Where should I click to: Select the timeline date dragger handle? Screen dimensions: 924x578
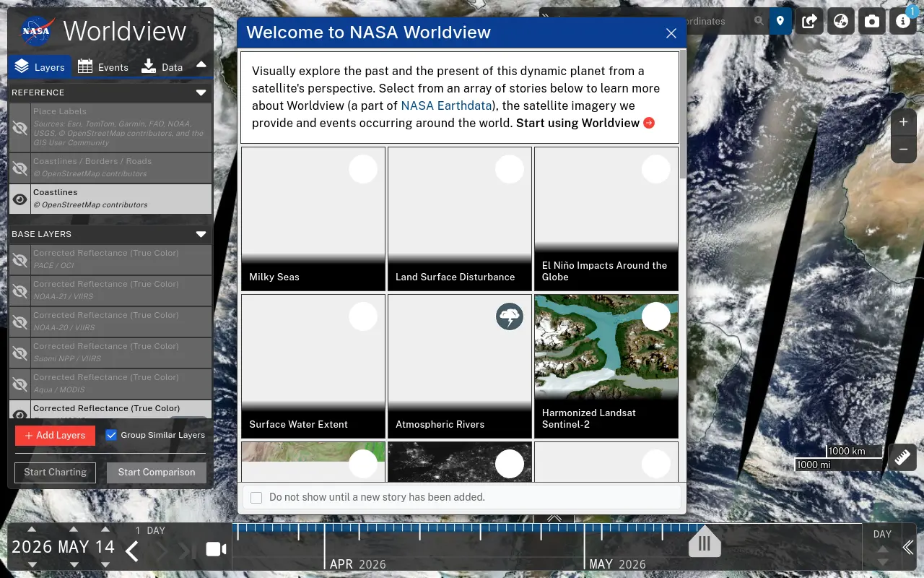pos(705,540)
